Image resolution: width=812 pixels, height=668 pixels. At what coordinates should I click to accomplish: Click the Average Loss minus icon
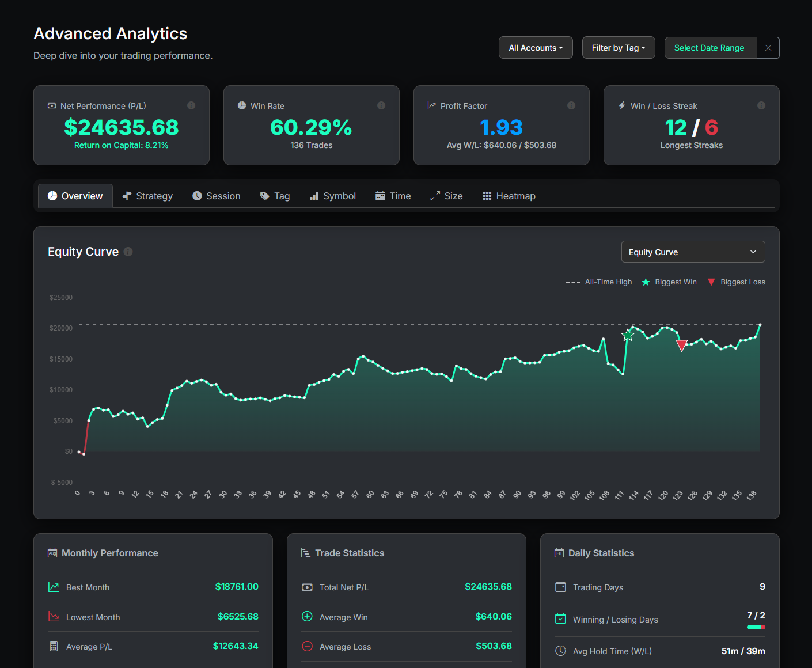click(x=307, y=646)
